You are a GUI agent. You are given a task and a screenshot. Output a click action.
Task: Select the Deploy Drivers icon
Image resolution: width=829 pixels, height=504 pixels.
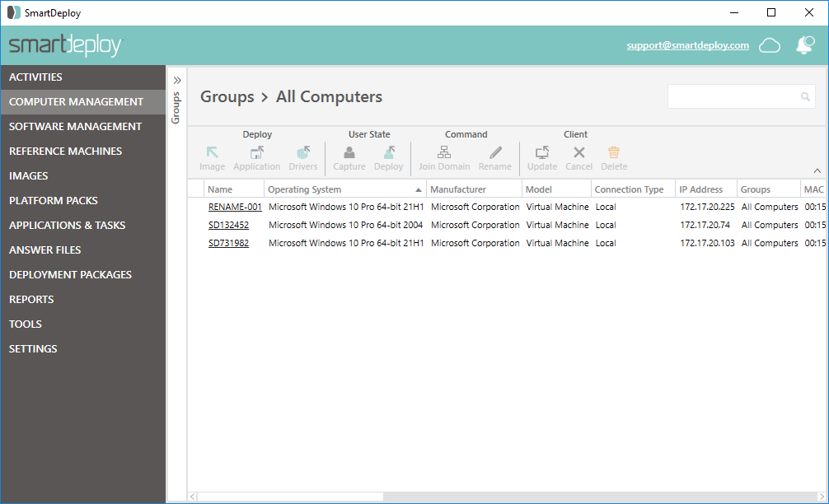[x=302, y=153]
